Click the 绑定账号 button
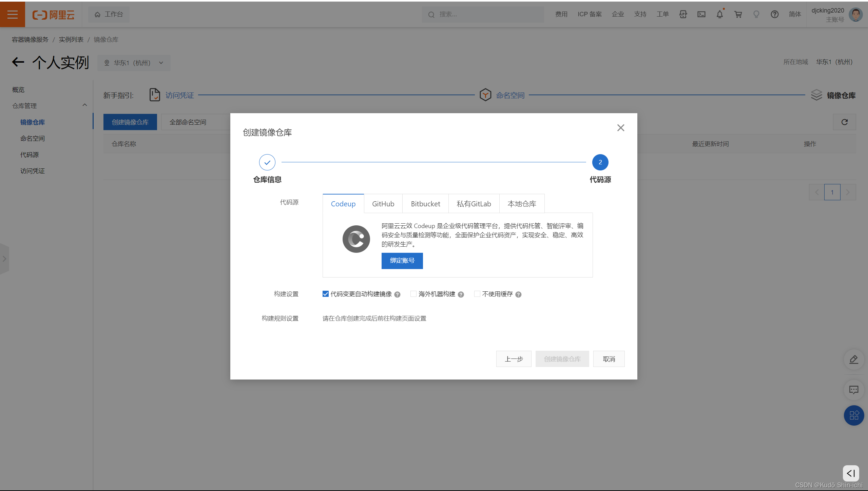The height and width of the screenshot is (491, 868). click(x=402, y=261)
